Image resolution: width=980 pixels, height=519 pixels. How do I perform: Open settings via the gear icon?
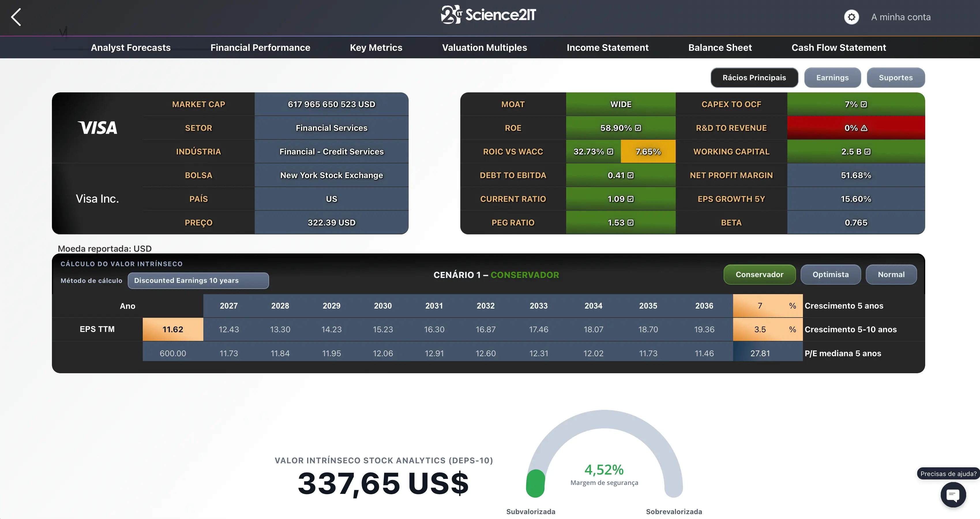pos(851,17)
